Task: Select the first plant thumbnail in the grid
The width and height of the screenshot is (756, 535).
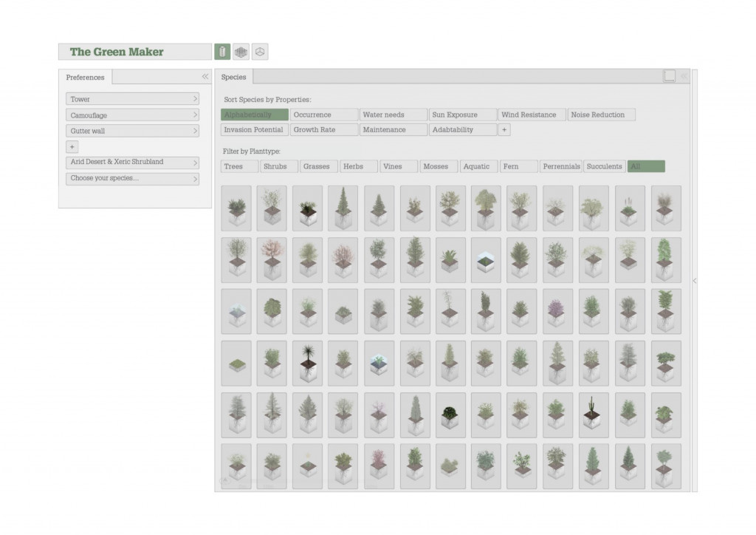Action: [x=236, y=208]
